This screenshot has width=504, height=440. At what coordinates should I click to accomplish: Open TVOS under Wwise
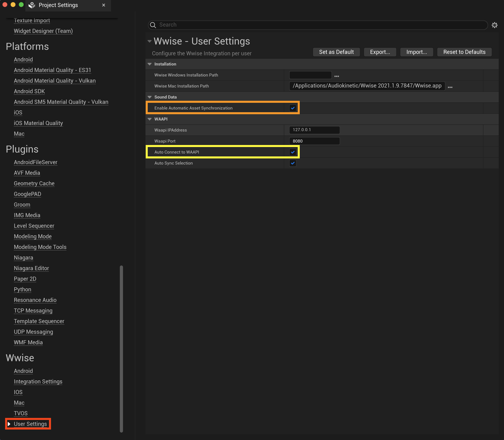point(21,413)
